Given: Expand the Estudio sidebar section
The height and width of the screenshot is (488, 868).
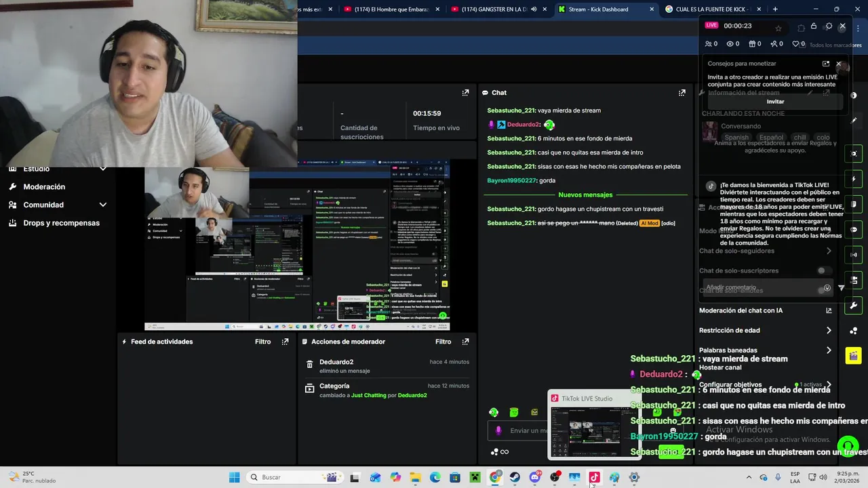Looking at the screenshot, I should (103, 169).
